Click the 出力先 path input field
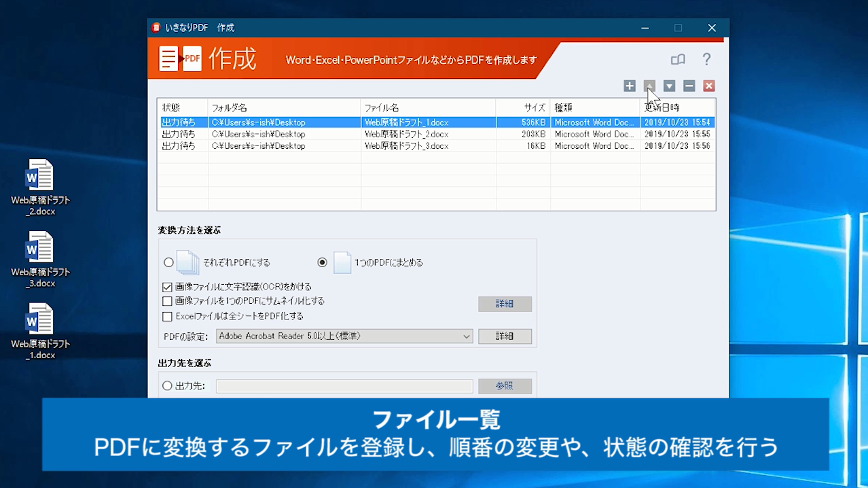868x488 pixels. pyautogui.click(x=344, y=386)
